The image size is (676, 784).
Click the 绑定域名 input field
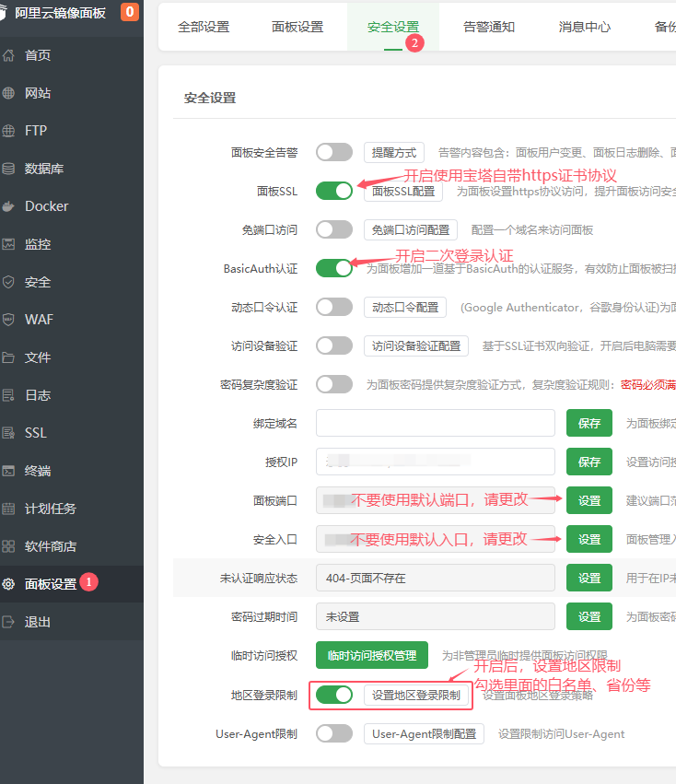coord(435,423)
